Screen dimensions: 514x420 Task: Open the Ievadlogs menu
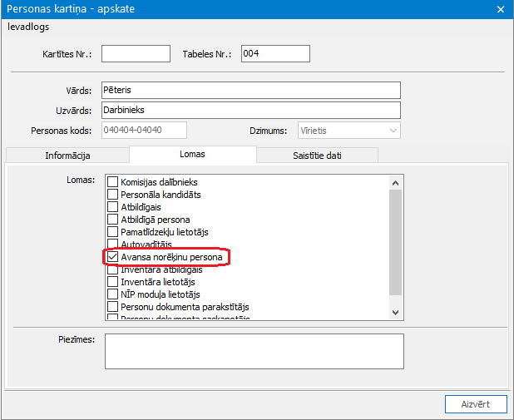[28, 26]
